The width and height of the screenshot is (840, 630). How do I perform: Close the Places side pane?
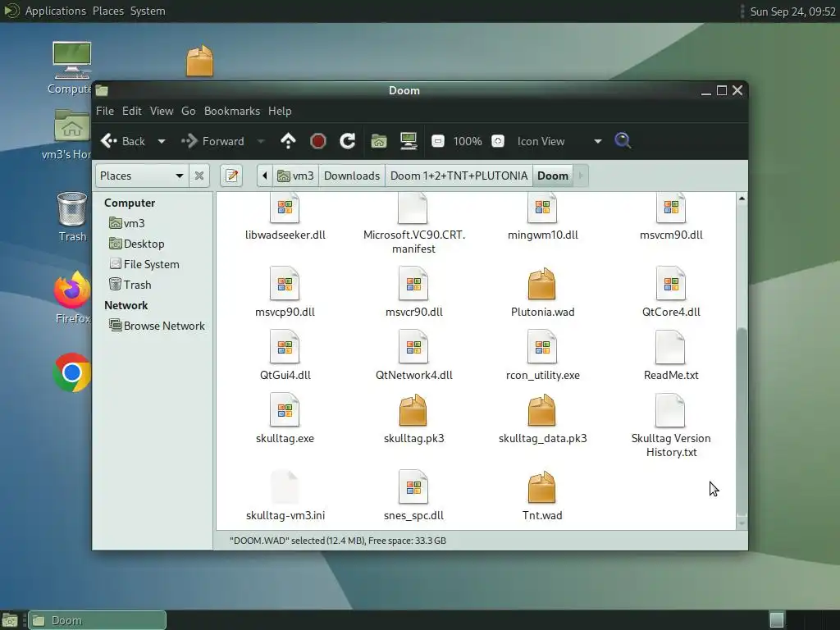pos(199,176)
